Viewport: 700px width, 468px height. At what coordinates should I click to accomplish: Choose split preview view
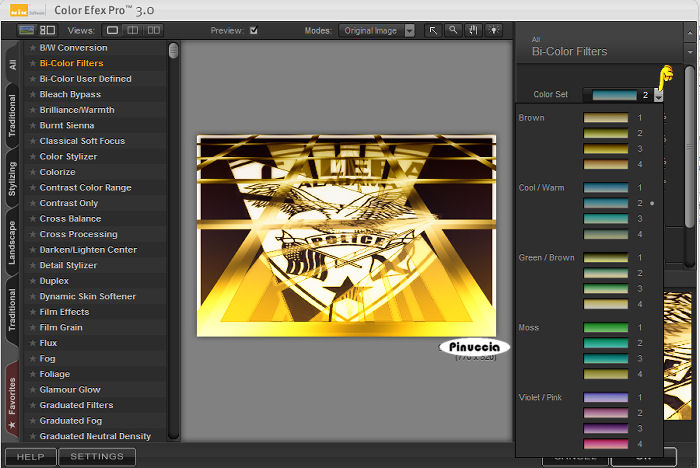point(133,30)
